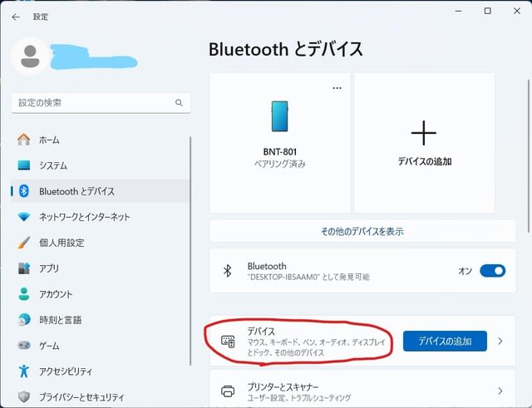Expand the デバイス row chevron
Image resolution: width=532 pixels, height=408 pixels.
(500, 342)
